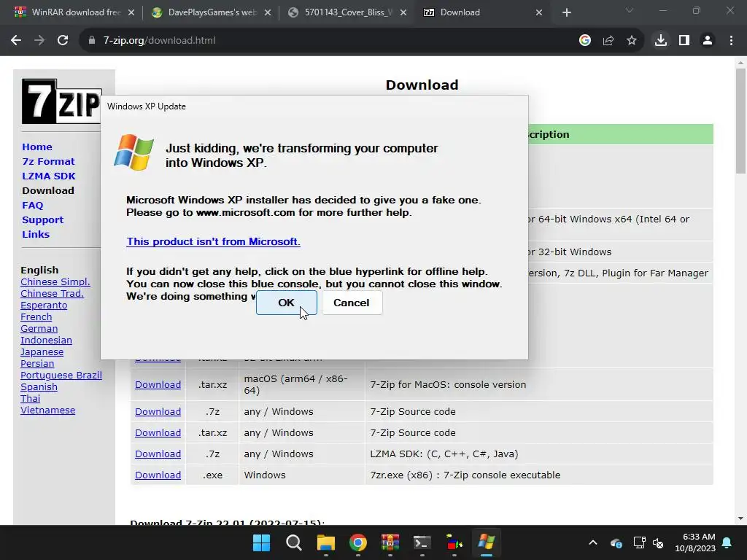
Task: Toggle the Chrome side panel icon
Action: (x=684, y=41)
